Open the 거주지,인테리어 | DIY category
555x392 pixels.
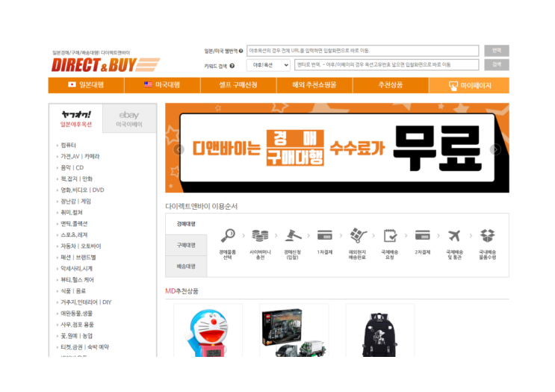pos(86,302)
